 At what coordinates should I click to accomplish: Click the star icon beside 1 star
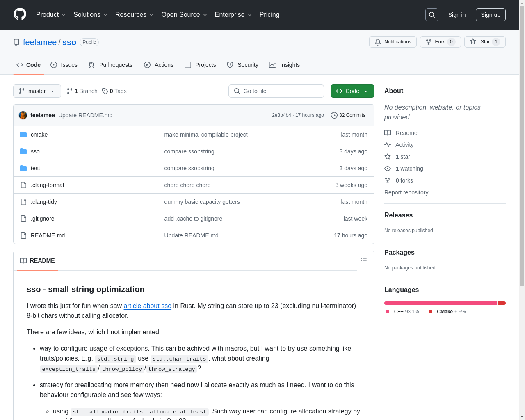(388, 157)
